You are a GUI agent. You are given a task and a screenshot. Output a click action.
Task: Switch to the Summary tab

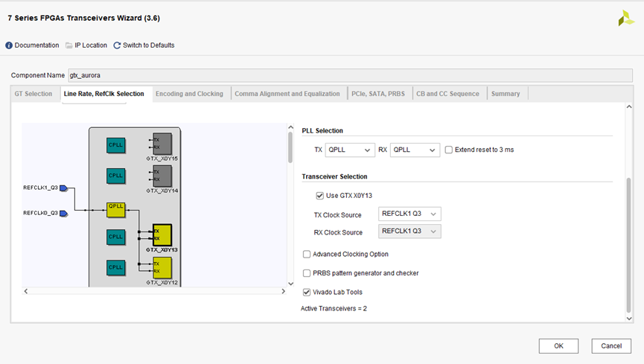tap(506, 94)
